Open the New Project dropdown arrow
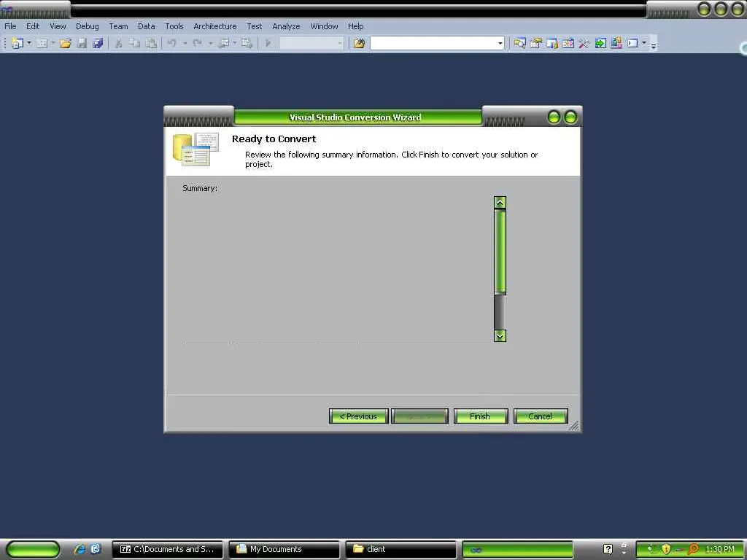Screen dimensions: 747x560 [x=29, y=43]
